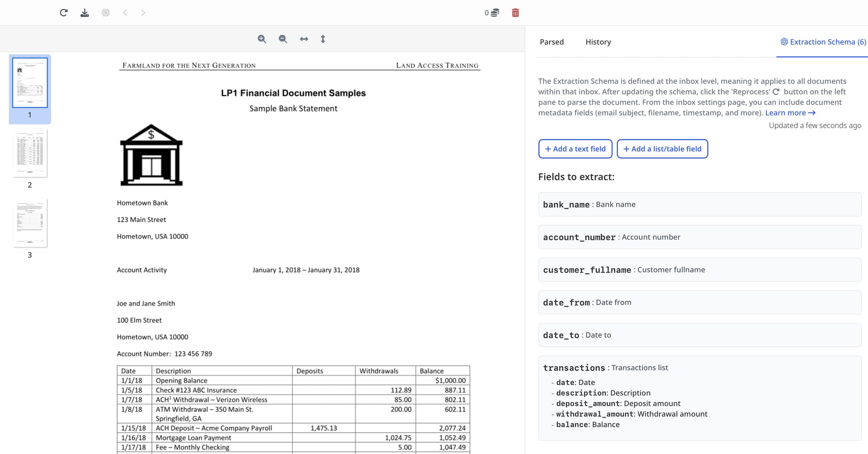This screenshot has width=868, height=454.
Task: Click the processor chip icon
Action: point(105,13)
